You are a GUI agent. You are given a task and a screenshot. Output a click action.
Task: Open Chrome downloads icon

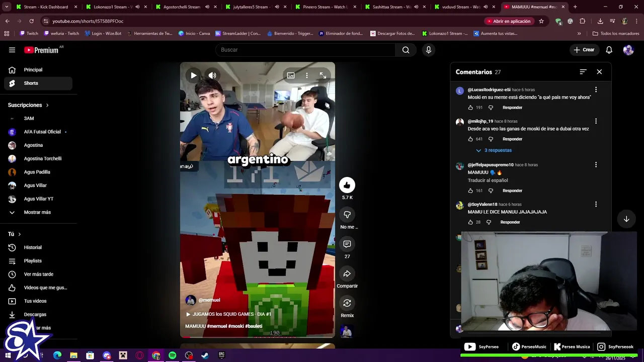tap(600, 21)
